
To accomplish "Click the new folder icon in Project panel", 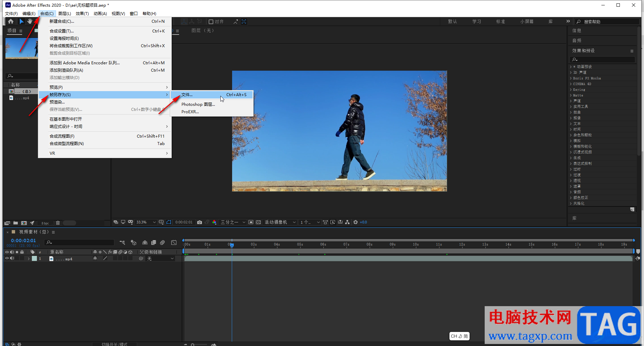I will click(15, 223).
